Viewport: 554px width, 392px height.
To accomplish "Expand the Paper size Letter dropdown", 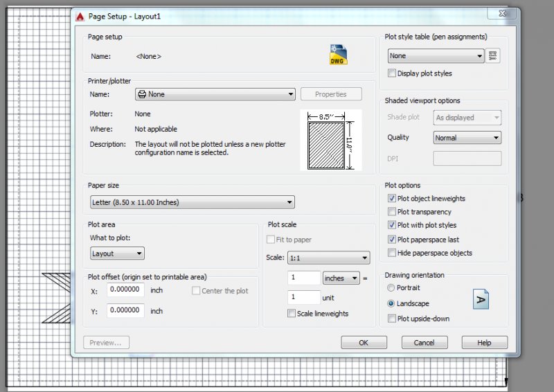I will [x=193, y=202].
